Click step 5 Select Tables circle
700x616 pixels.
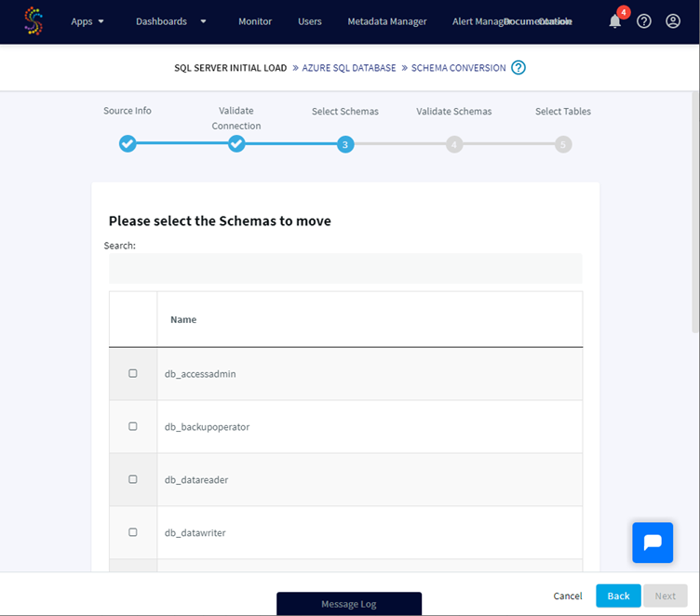563,144
